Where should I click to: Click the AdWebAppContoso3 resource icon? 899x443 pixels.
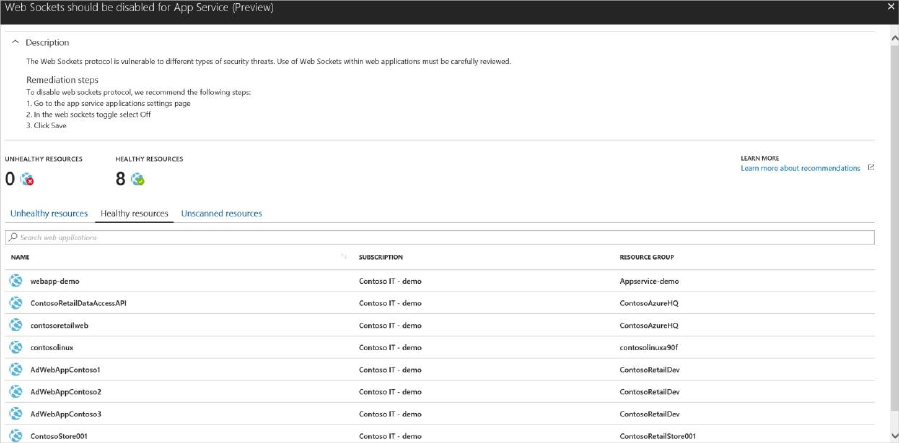(16, 413)
